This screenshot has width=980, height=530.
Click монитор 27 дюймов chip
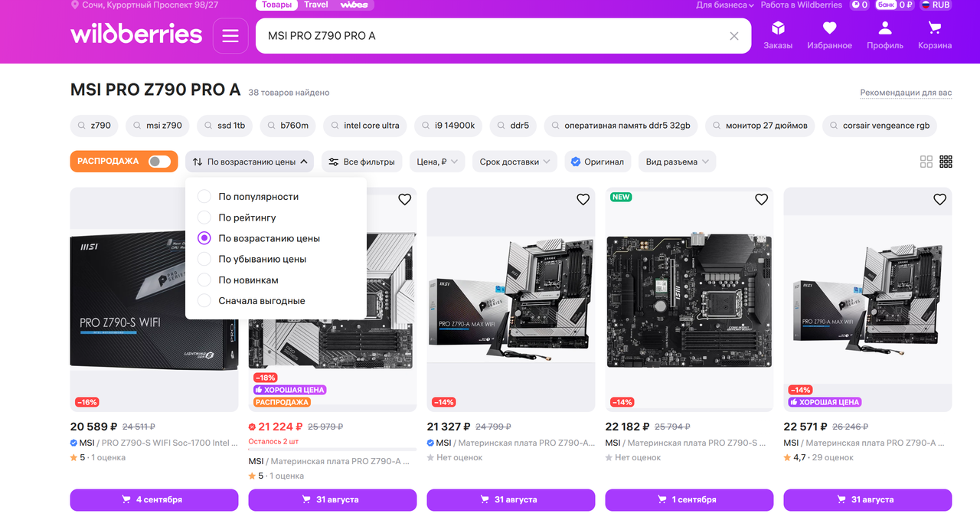tap(760, 126)
